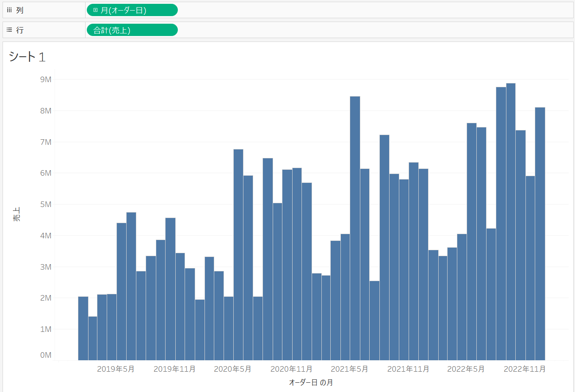Click the オーダー日 の月 axis title
The height and width of the screenshot is (392, 575).
pos(311,382)
